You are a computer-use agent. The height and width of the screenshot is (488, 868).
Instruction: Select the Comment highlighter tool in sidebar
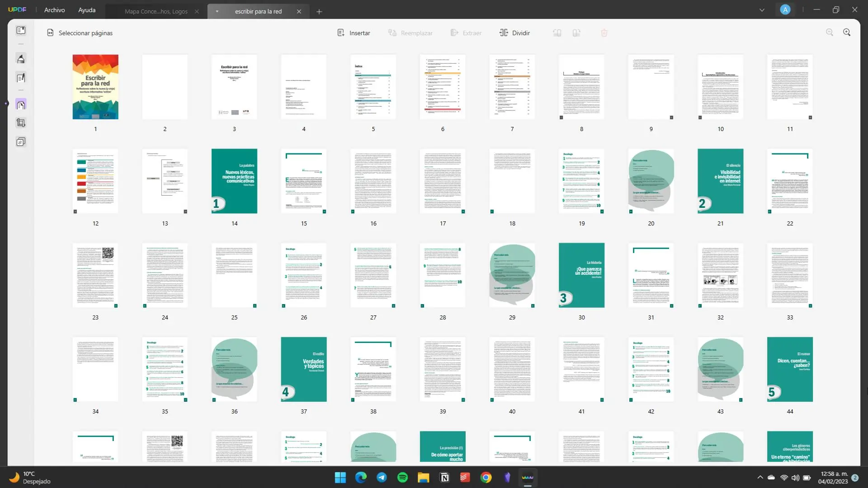point(21,59)
